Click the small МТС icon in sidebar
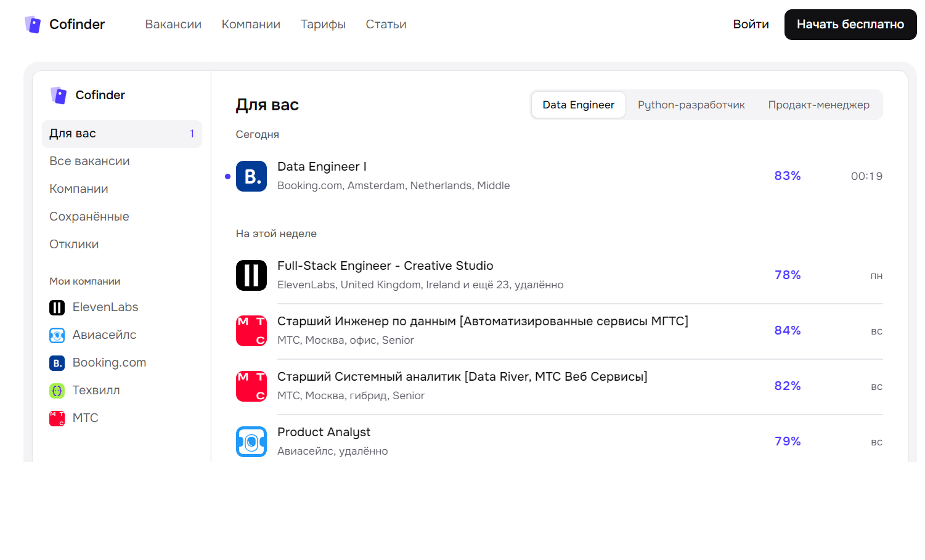The image size is (925, 560). (x=57, y=418)
